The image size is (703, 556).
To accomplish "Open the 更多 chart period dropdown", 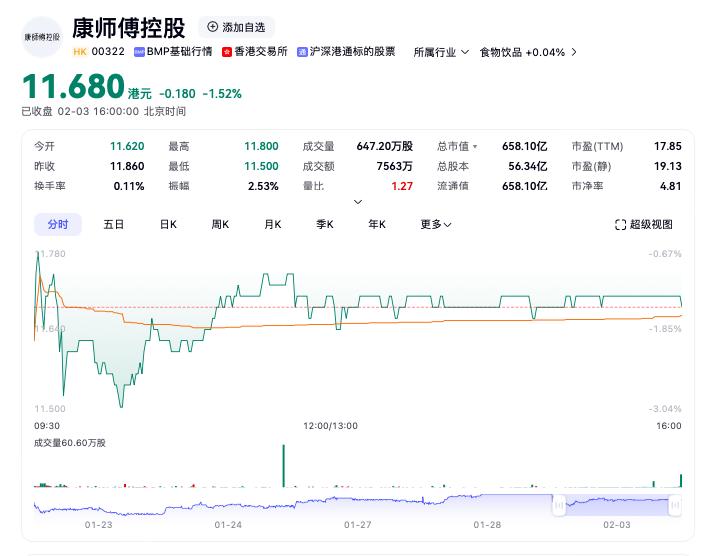I will [436, 224].
